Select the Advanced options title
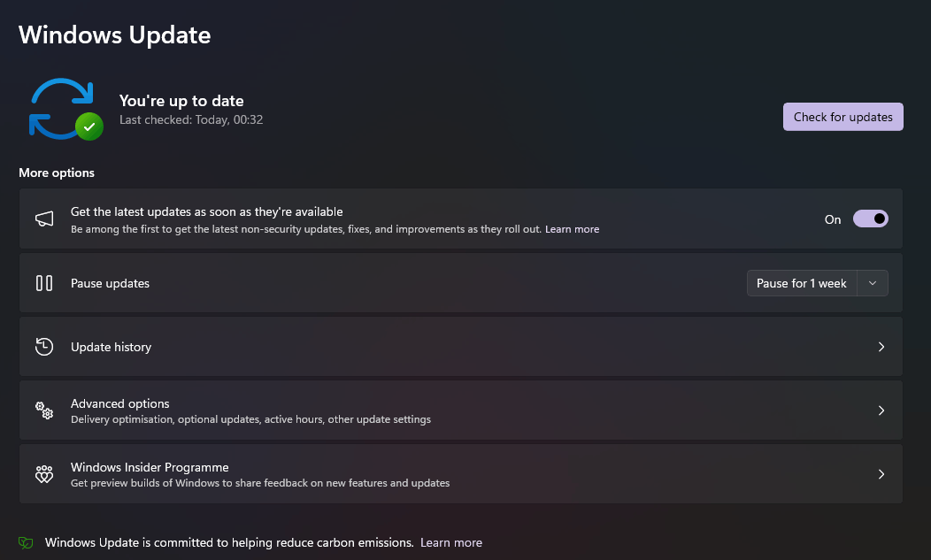 pos(120,403)
